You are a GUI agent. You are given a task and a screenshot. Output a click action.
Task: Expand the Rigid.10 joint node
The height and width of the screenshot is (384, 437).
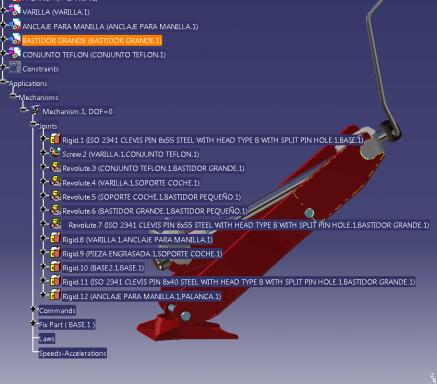click(x=43, y=266)
